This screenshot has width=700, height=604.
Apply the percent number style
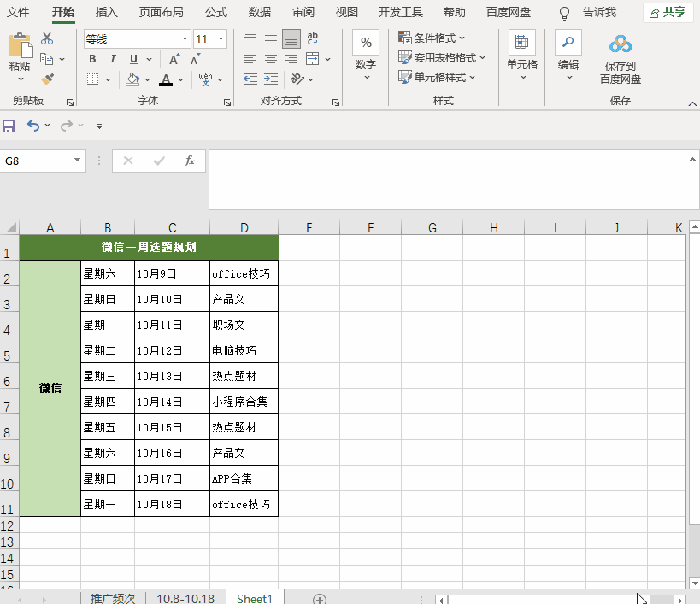[x=365, y=42]
